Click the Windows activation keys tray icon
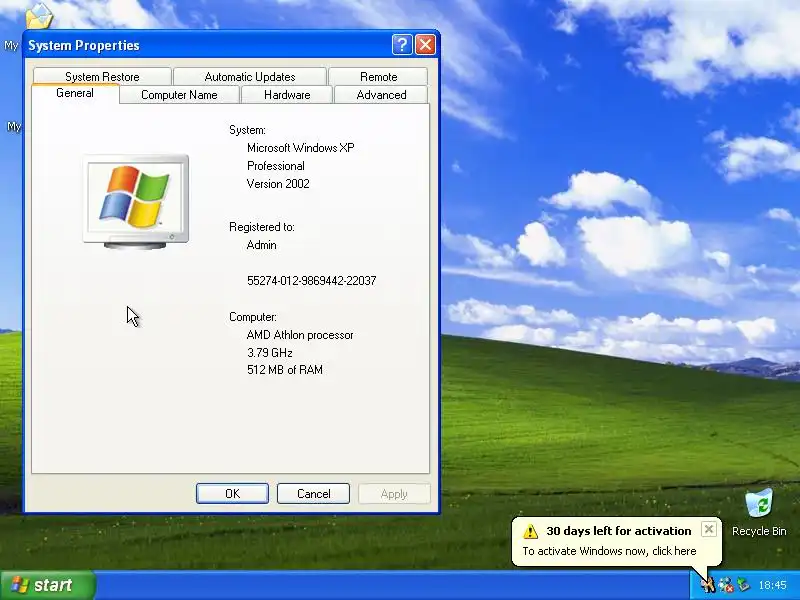The image size is (800, 600). coord(708,584)
